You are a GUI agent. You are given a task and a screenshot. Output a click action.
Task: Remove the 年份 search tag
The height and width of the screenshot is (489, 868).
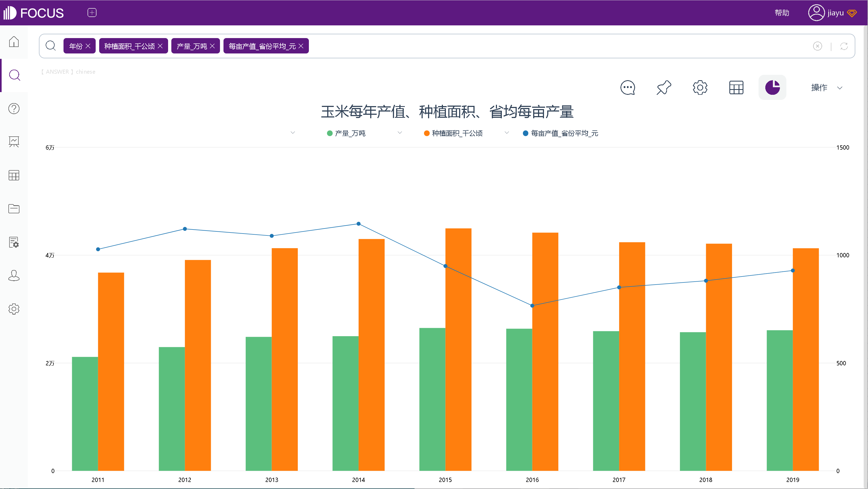(88, 46)
